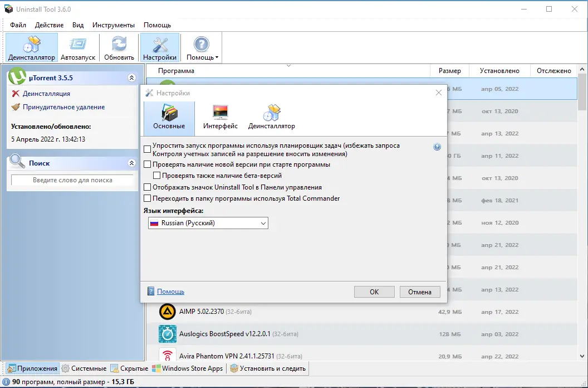This screenshot has height=388, width=588.
Task: Open the Помощь toolbar dropdown
Action: pos(202,47)
